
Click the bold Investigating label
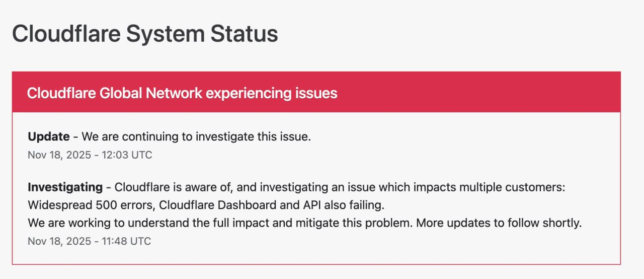[x=65, y=187]
